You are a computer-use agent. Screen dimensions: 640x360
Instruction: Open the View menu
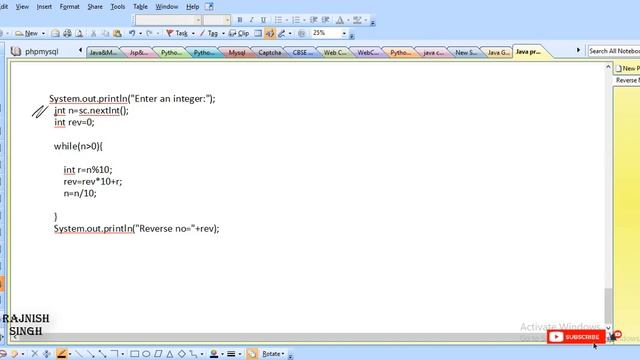pyautogui.click(x=22, y=7)
